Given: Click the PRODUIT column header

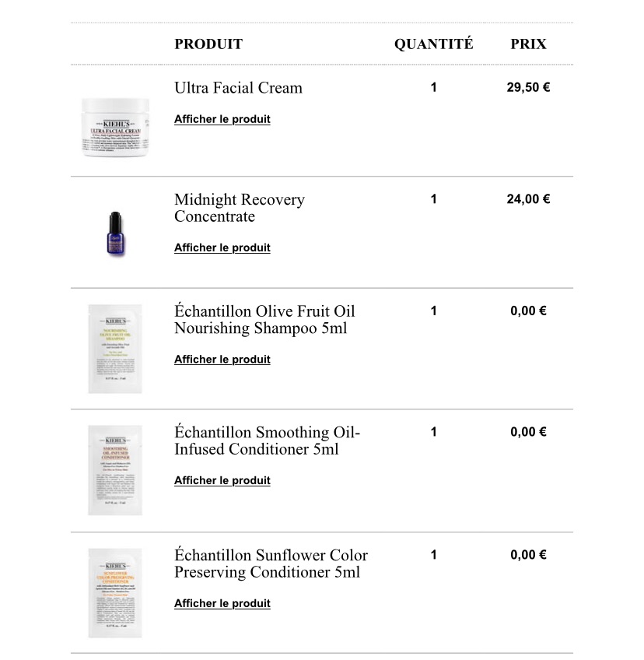Looking at the screenshot, I should point(208,44).
